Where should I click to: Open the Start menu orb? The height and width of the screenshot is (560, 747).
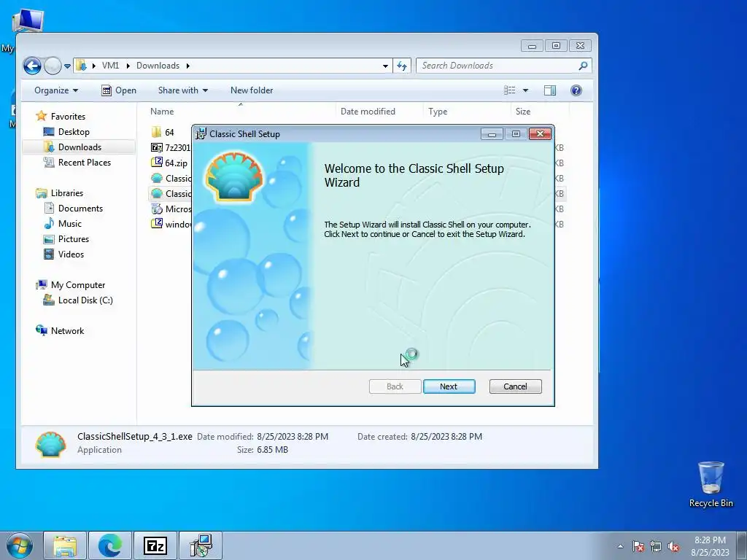[20, 546]
